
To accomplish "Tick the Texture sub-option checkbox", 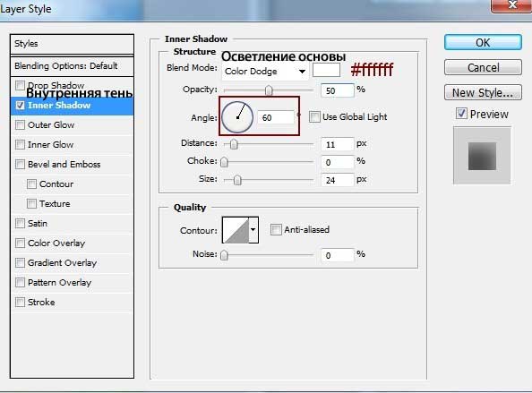I will pos(31,203).
